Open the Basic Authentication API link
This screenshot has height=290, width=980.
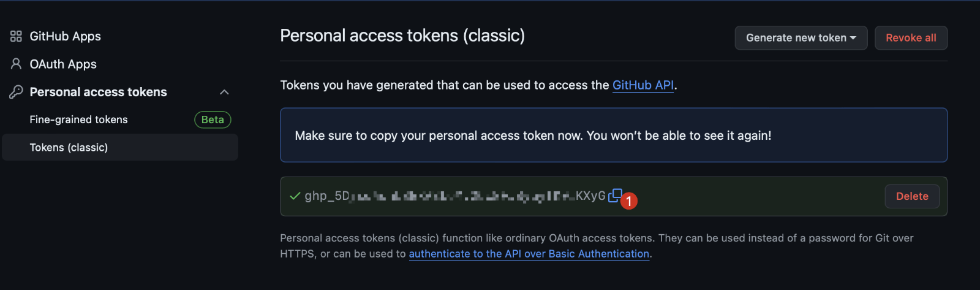coord(529,254)
